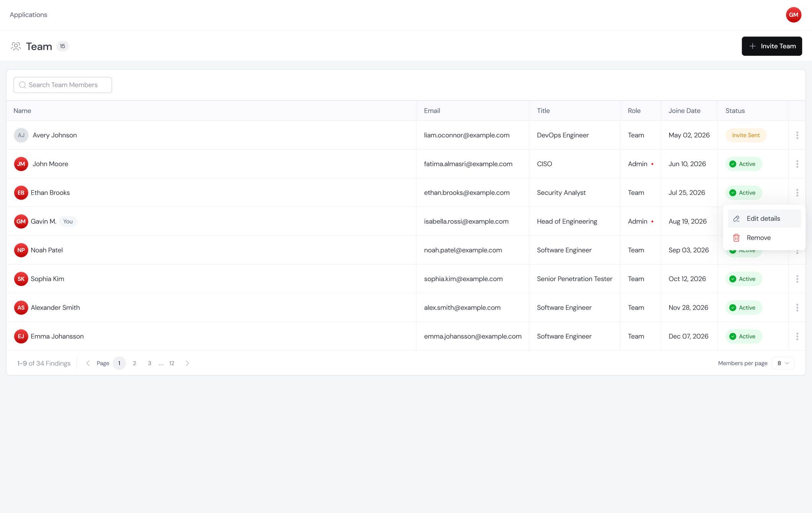Click the NP avatar for Noah Patel
This screenshot has width=812, height=513.
21,250
